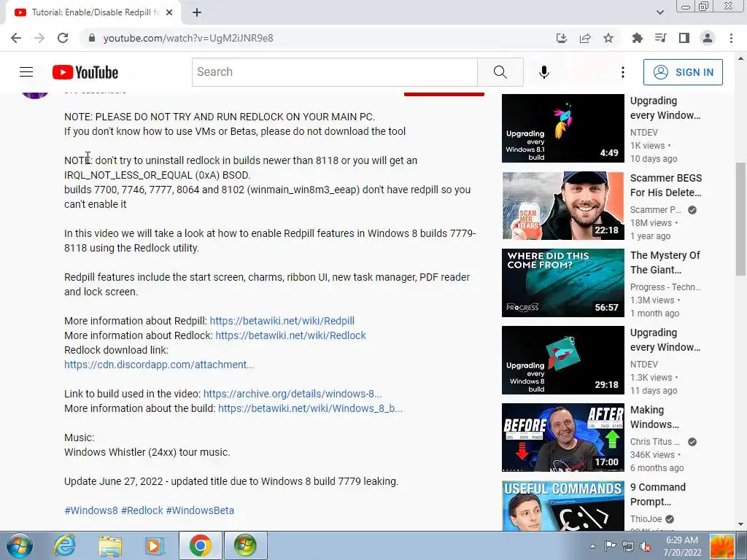Image resolution: width=747 pixels, height=560 pixels.
Task: Open Upgrading every Windows 8.1 build thumbnail
Action: pyautogui.click(x=562, y=128)
